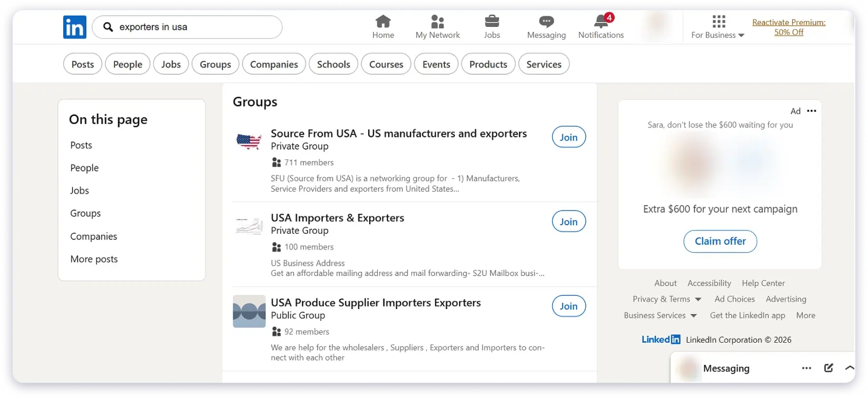The image size is (868, 398).
Task: Open Source From USA group title
Action: [x=399, y=133]
